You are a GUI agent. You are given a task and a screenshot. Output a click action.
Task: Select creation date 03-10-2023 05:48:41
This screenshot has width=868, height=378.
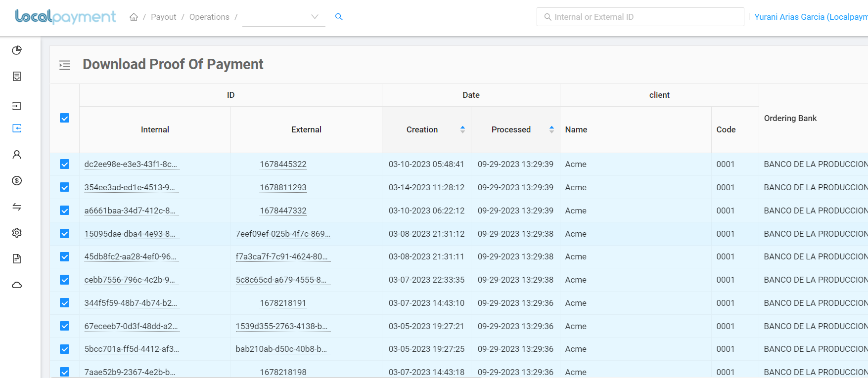tap(426, 164)
